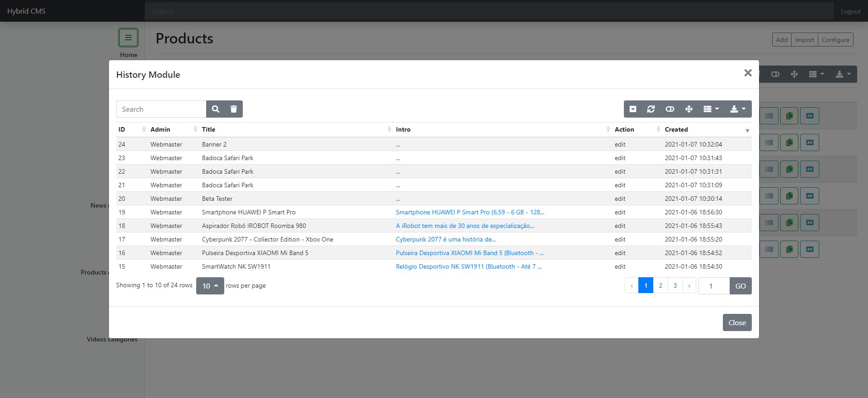Click the green hamburger menu icon
This screenshot has height=398, width=868.
[x=128, y=38]
